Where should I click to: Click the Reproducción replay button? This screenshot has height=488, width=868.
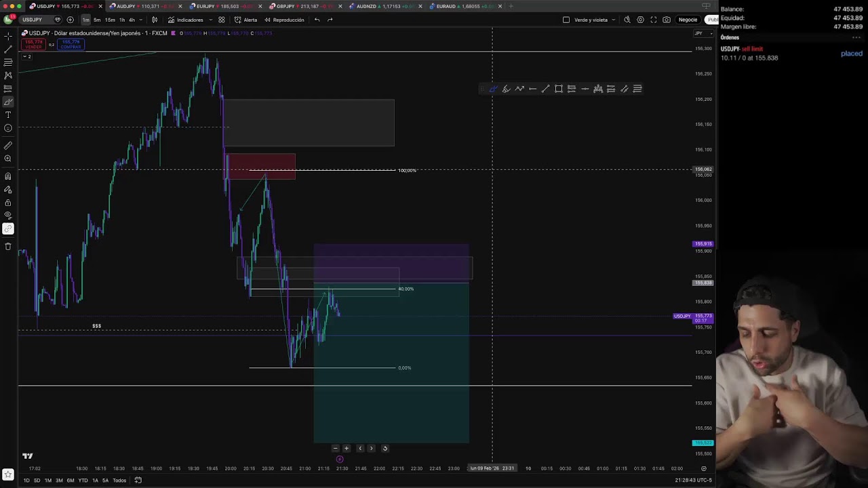(284, 20)
